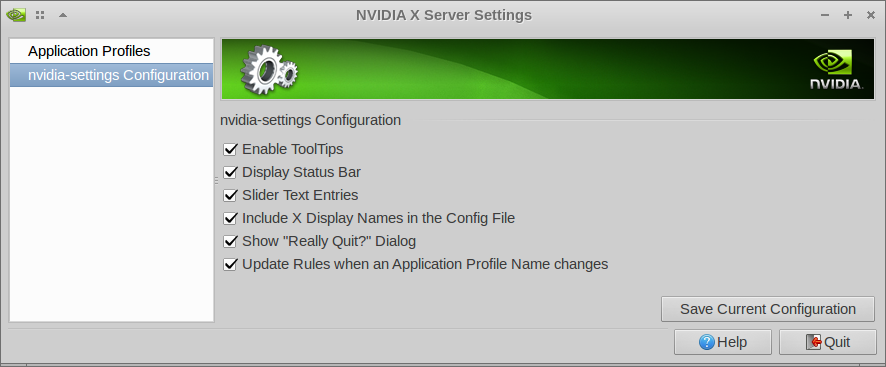This screenshot has height=367, width=886.
Task: Toggle Show "Really Quit?" Dialog checkbox
Action: point(230,241)
